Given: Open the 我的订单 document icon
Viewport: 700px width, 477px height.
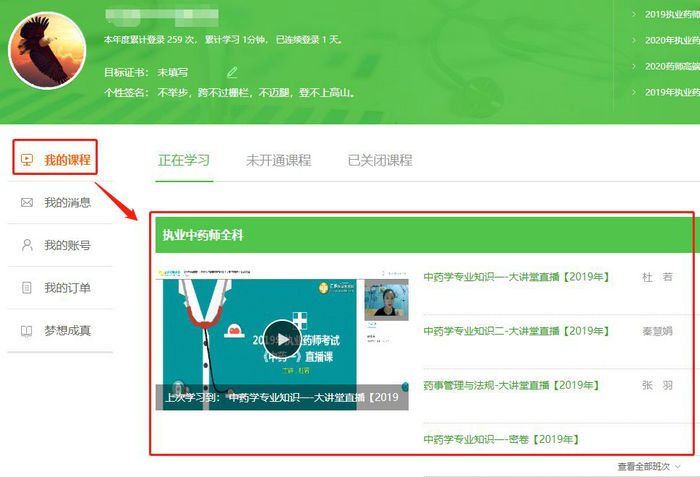Looking at the screenshot, I should (27, 288).
